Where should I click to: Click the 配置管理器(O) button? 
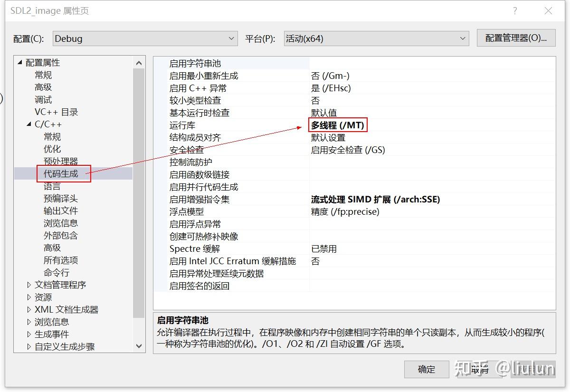click(516, 38)
